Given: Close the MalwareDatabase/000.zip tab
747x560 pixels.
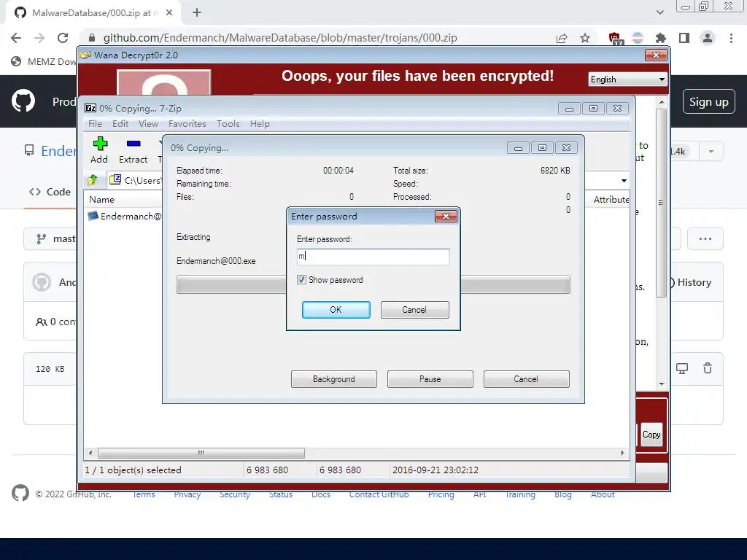Looking at the screenshot, I should (169, 13).
